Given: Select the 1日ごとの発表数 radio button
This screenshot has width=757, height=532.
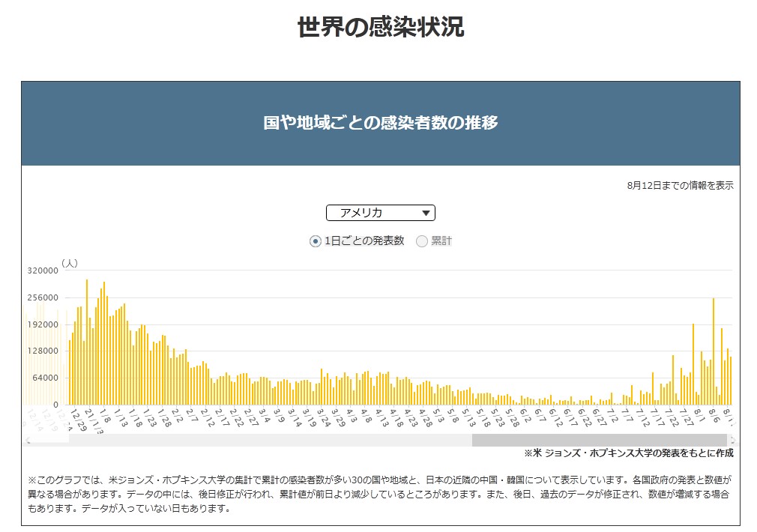Looking at the screenshot, I should (316, 241).
